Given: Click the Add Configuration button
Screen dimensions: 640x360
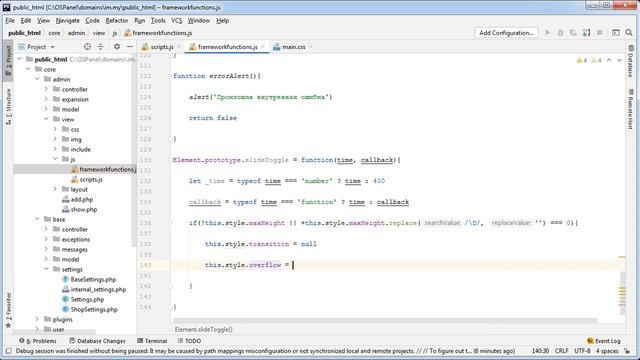Looking at the screenshot, I should coord(506,33).
